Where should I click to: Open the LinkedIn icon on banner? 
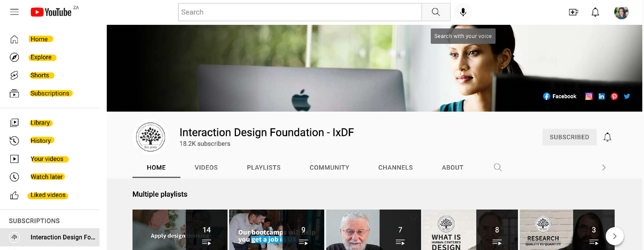click(x=602, y=96)
